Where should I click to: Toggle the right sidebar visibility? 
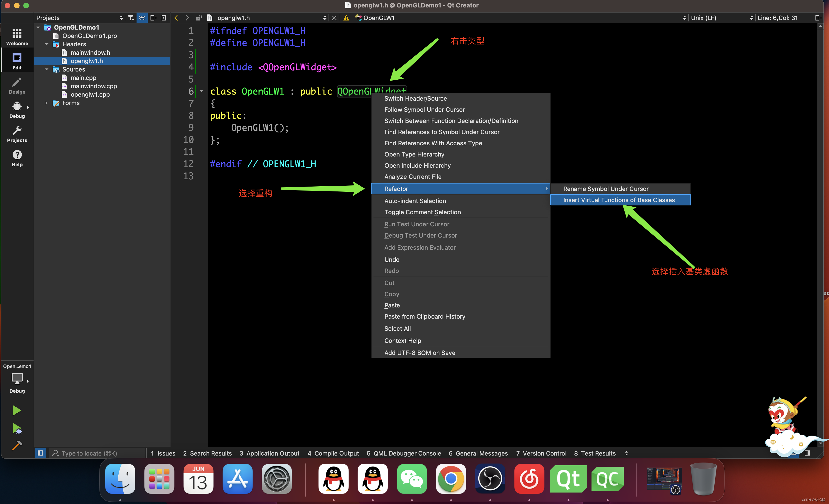(807, 453)
